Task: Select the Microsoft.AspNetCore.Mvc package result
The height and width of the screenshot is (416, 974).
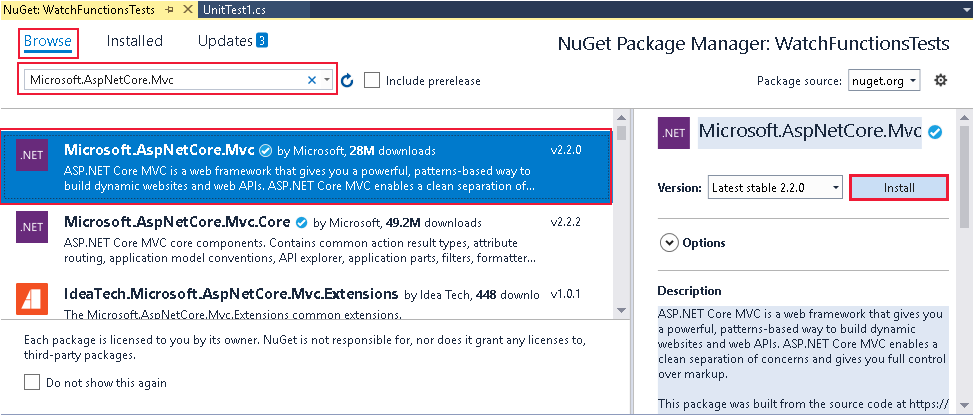Action: [300, 167]
